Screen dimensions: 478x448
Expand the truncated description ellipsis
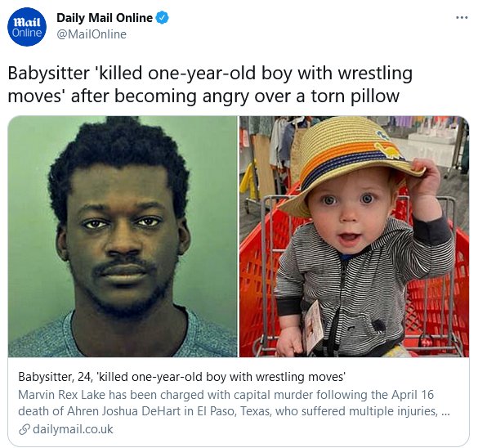(445, 412)
